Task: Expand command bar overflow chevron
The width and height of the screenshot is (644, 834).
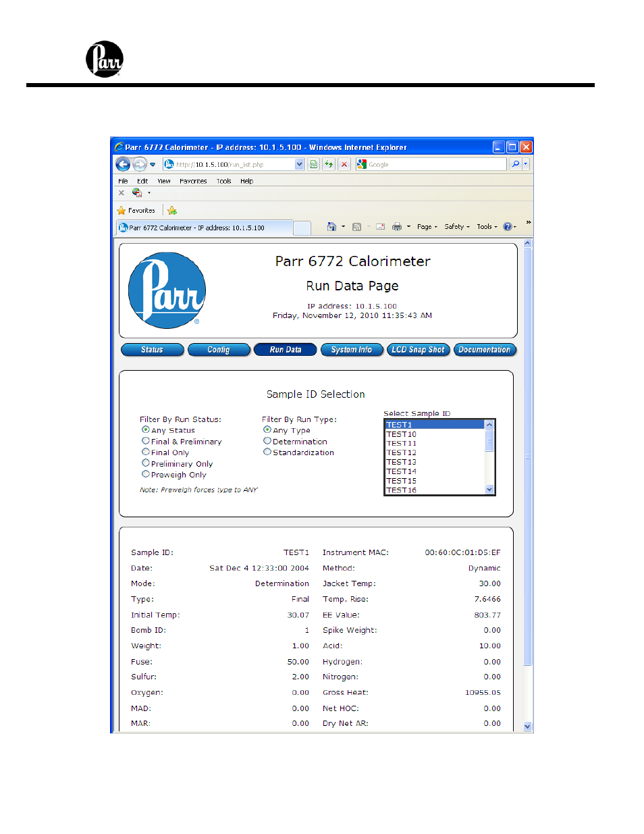Action: click(x=529, y=222)
